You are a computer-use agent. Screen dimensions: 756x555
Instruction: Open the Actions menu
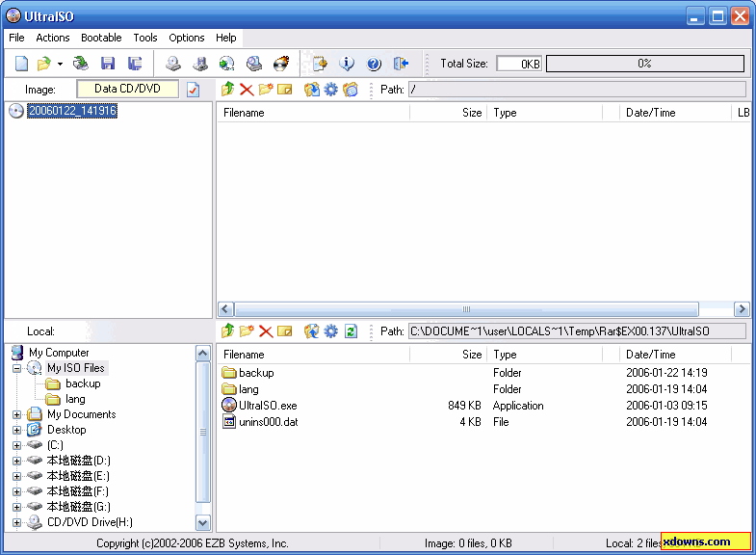tap(53, 38)
